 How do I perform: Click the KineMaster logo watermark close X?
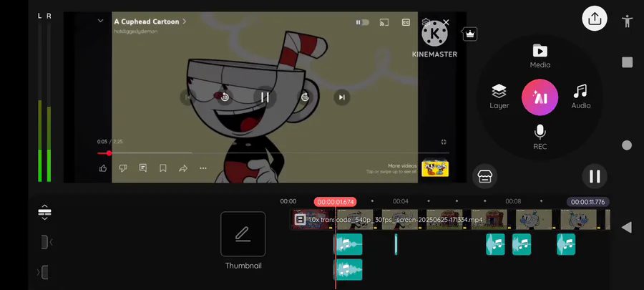[x=446, y=22]
